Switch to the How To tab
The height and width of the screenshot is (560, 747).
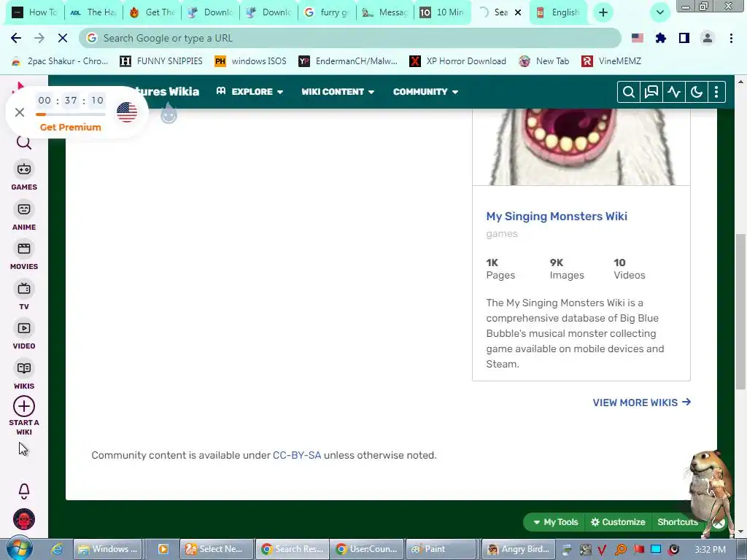pyautogui.click(x=34, y=12)
